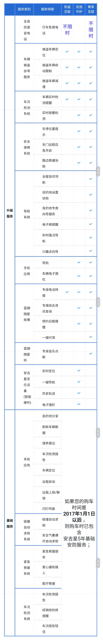Click 防盗互联 checkmark for 专席电话转接

click(x=67, y=292)
